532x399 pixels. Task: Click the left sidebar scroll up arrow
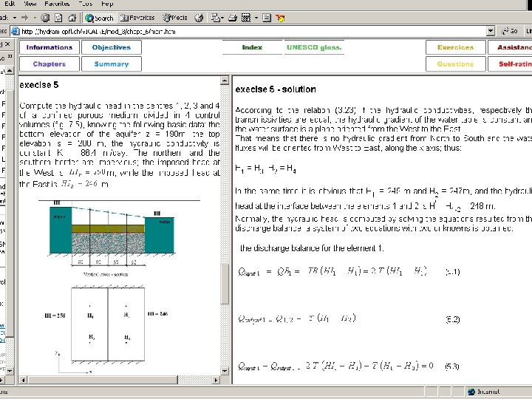(10, 71)
